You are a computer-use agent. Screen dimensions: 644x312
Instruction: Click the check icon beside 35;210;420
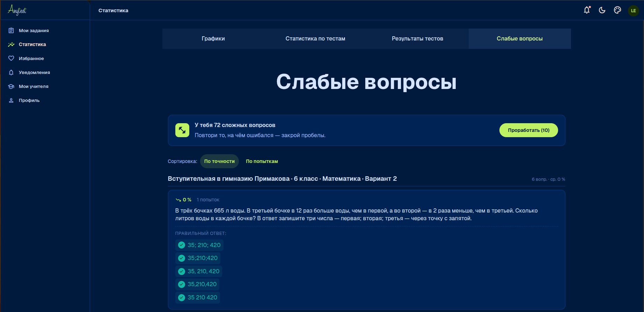(182, 258)
